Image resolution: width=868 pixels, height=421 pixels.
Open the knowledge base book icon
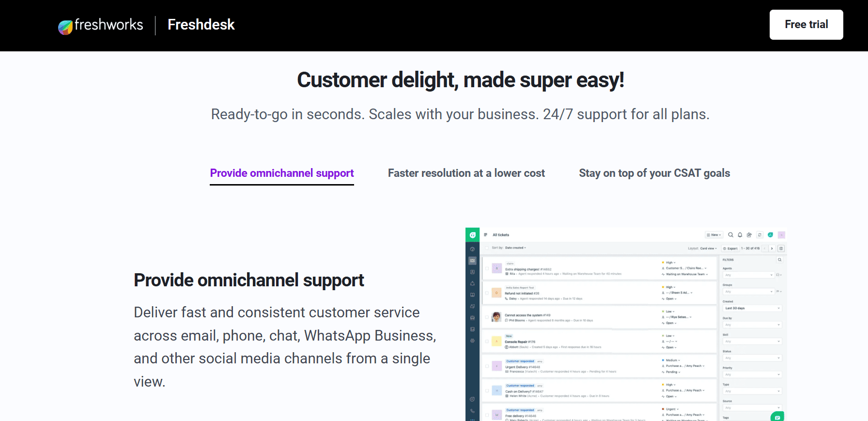pos(472,295)
